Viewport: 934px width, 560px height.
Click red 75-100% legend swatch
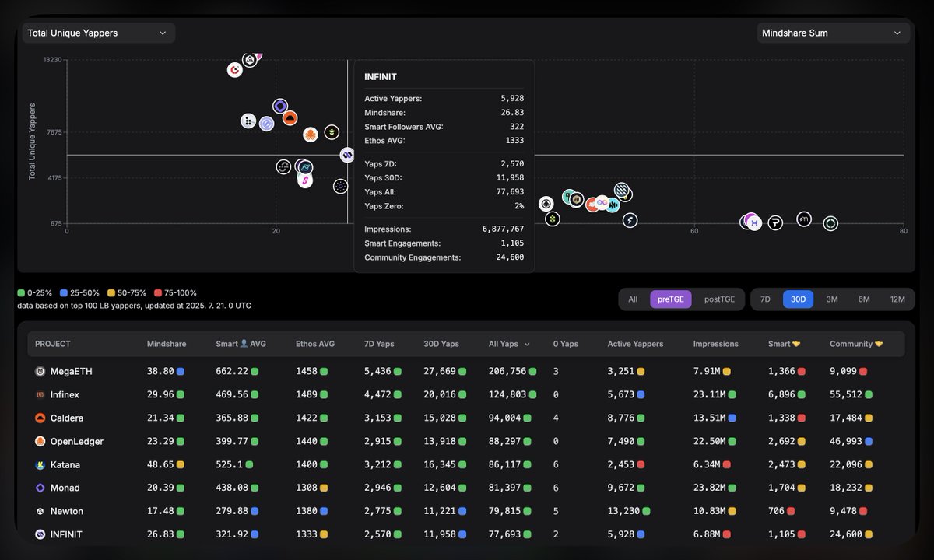click(x=158, y=293)
